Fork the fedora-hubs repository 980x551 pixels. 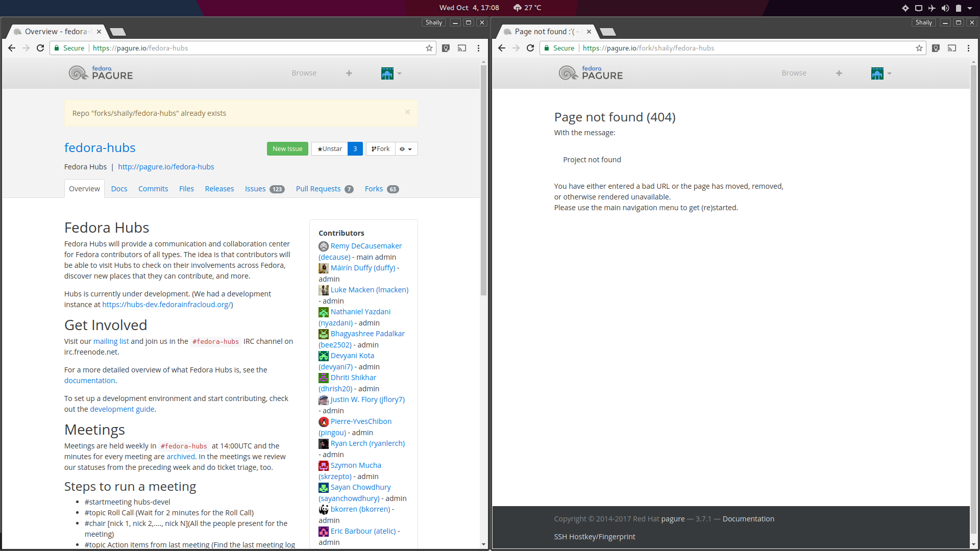coord(381,148)
